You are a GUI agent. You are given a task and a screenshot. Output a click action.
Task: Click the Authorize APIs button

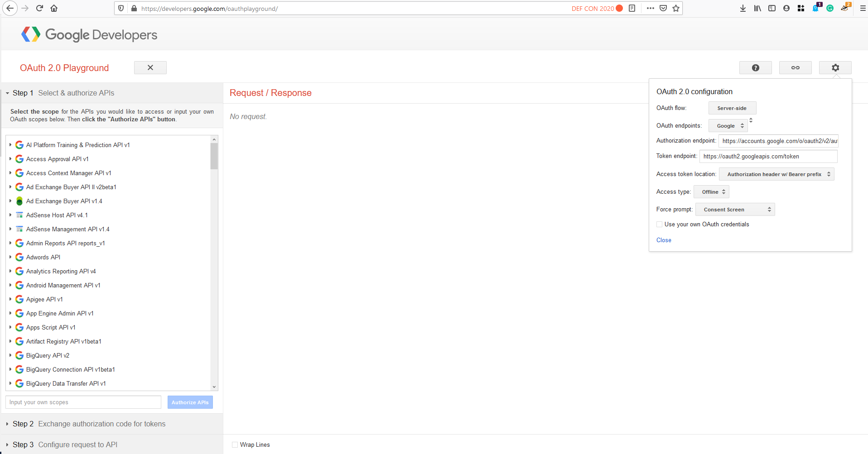190,402
